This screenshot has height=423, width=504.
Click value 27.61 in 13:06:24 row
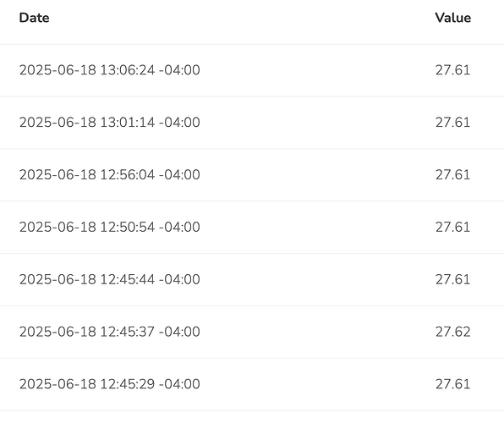(453, 70)
